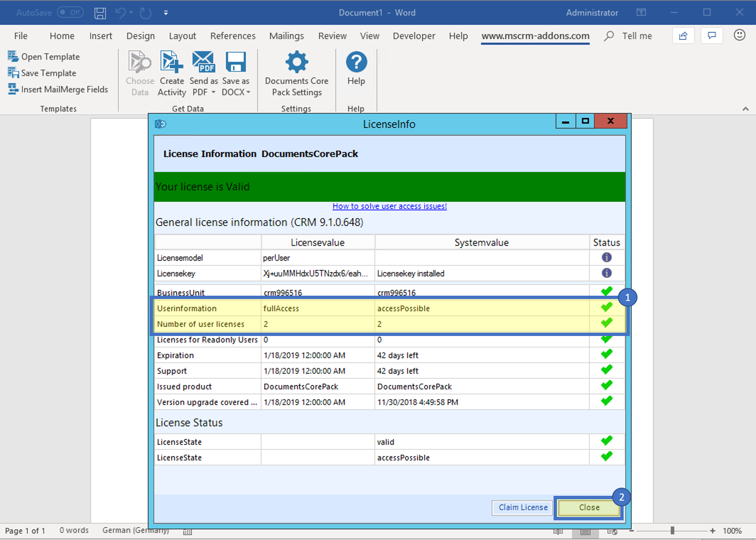Screen dimensions: 756x540
Task: Click the Page 1 of 1 indicator
Action: (25, 531)
